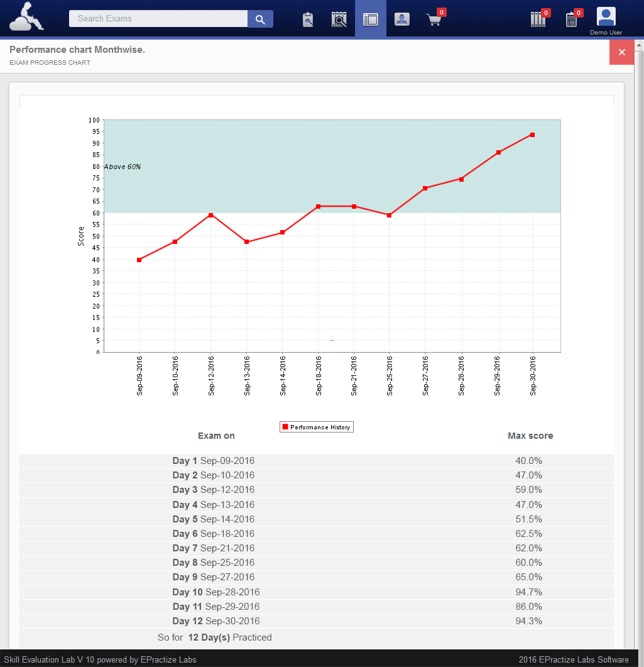Open the bookshelf icon with badge

pyautogui.click(x=538, y=19)
